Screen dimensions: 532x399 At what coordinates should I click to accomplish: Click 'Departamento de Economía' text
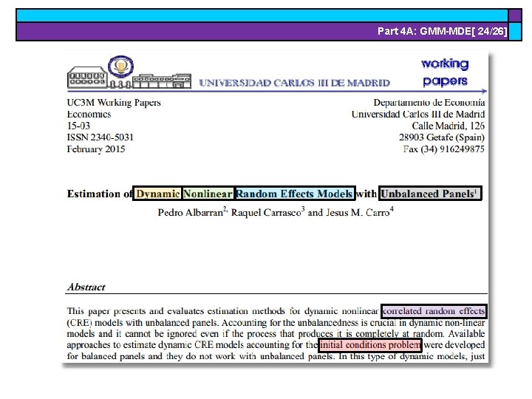point(429,103)
